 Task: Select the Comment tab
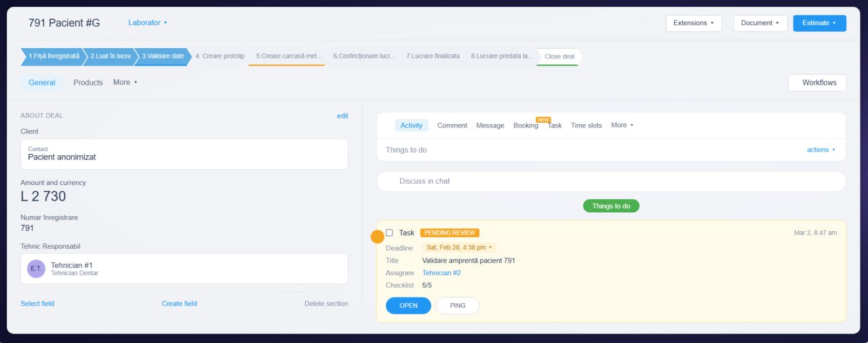[x=452, y=125]
